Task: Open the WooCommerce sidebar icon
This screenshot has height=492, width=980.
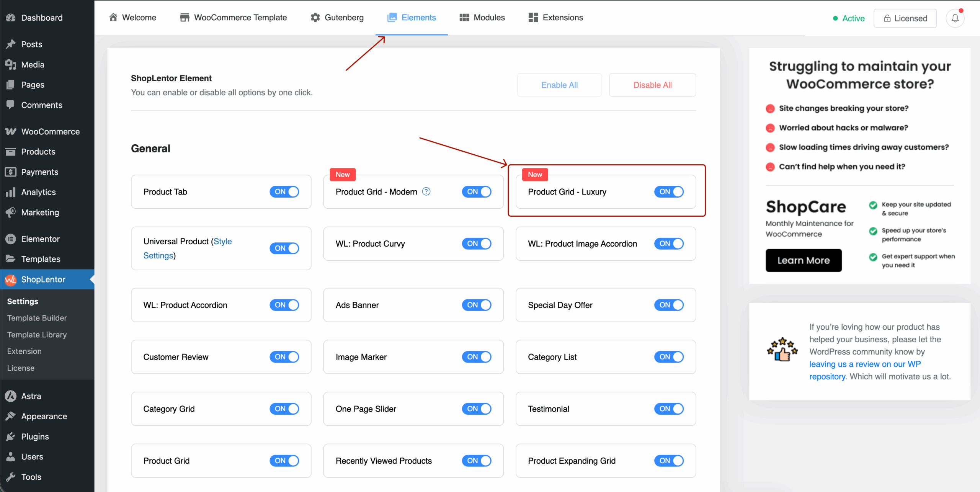Action: click(x=10, y=131)
